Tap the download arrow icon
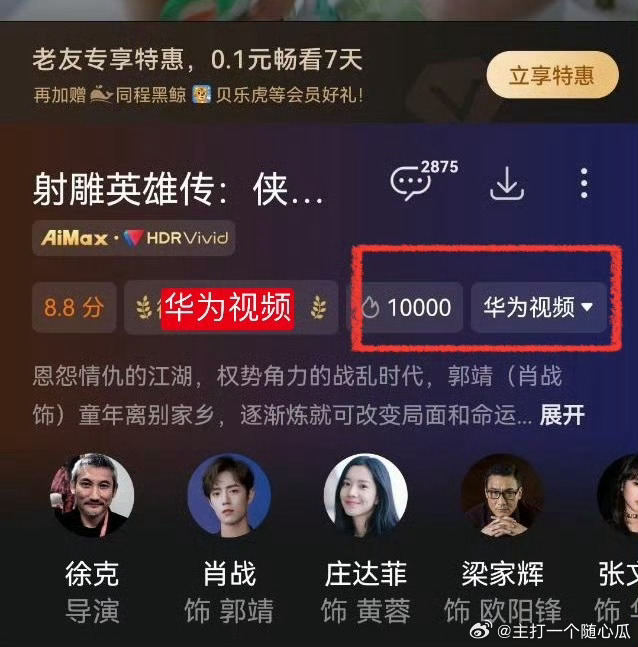 pos(507,184)
